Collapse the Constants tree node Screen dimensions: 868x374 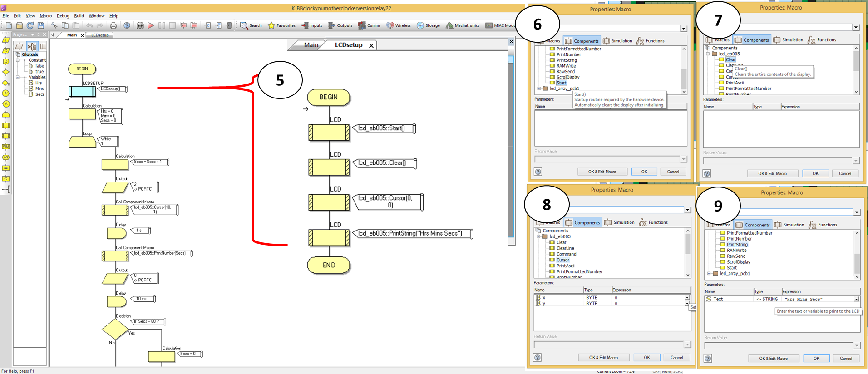18,60
